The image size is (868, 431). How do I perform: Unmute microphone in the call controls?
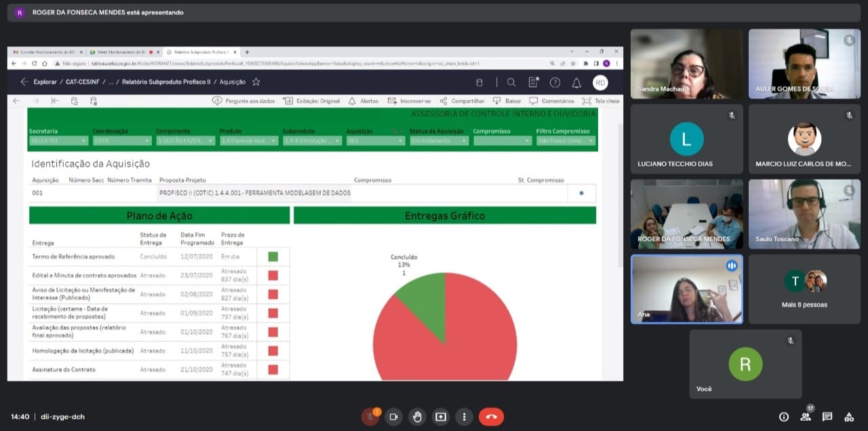[x=370, y=417]
